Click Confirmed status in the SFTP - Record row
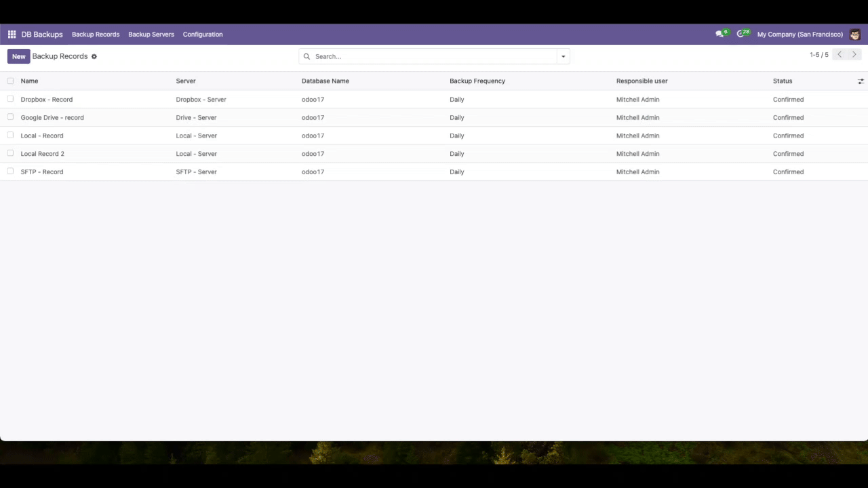 tap(788, 172)
